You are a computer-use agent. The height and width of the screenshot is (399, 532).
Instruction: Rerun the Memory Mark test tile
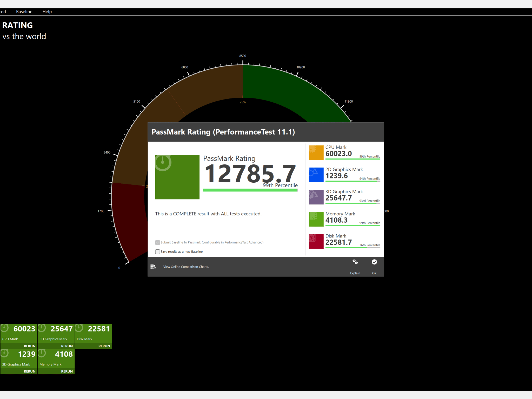[67, 371]
